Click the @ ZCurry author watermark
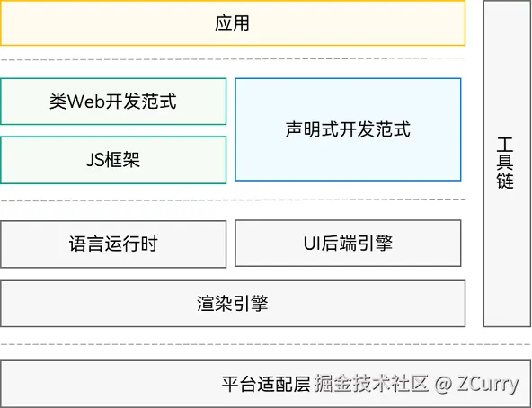This screenshot has height=408, width=532. coord(476,384)
